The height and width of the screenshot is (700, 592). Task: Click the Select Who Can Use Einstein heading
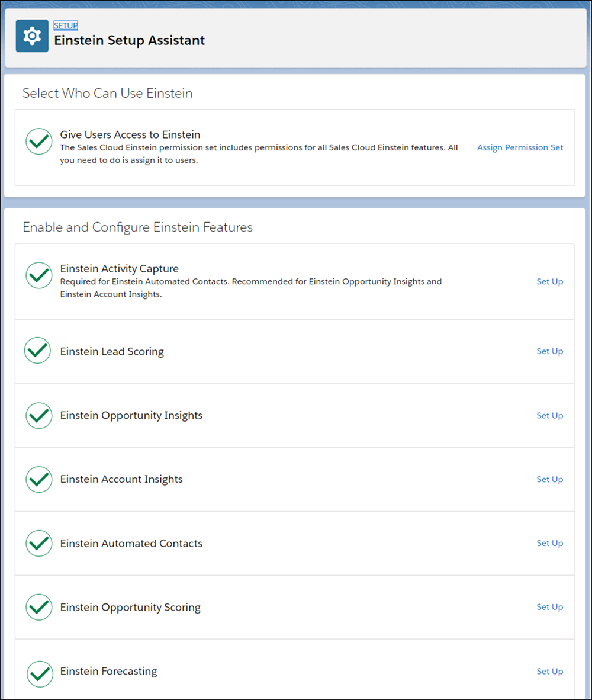[108, 93]
